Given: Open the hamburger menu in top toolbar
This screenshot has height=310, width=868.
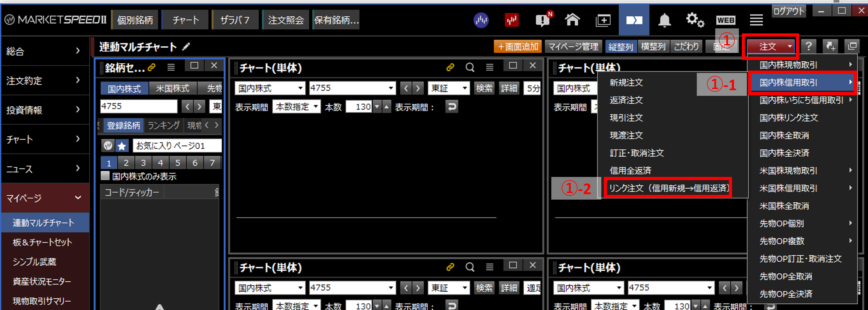Looking at the screenshot, I should [756, 20].
